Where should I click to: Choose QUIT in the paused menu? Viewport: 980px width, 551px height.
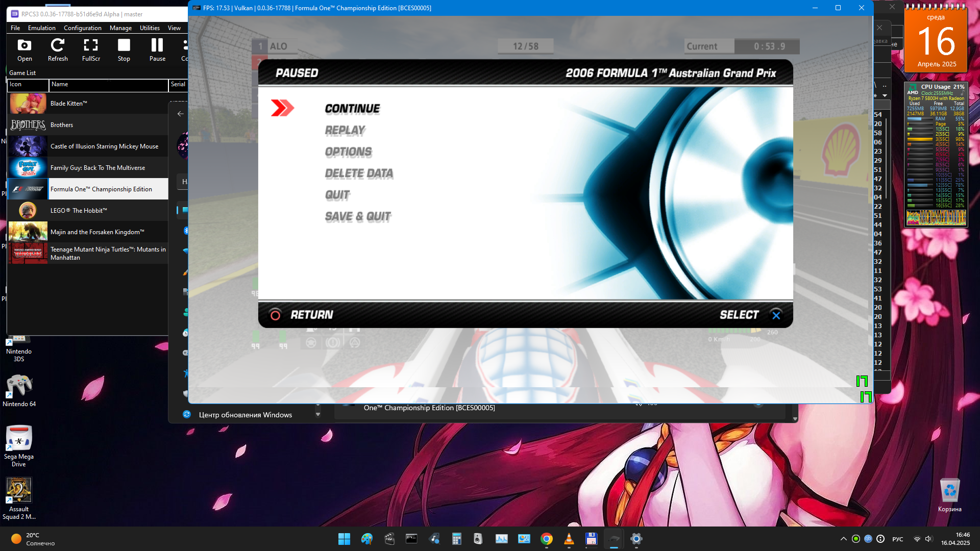[x=337, y=195]
